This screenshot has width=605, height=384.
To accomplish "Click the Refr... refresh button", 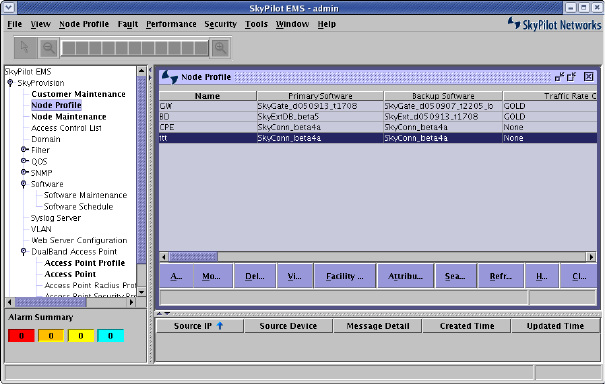I will point(500,276).
